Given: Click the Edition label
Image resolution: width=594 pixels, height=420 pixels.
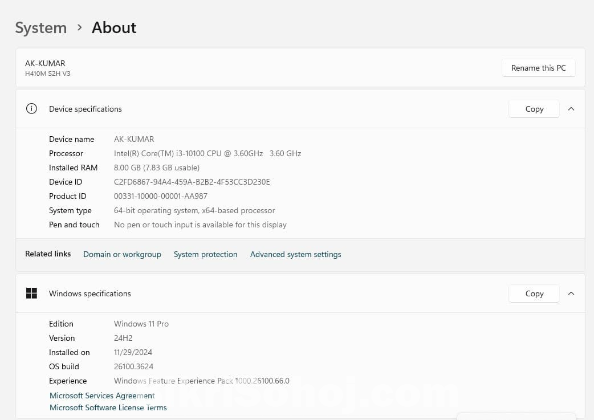Looking at the screenshot, I should point(61,324).
